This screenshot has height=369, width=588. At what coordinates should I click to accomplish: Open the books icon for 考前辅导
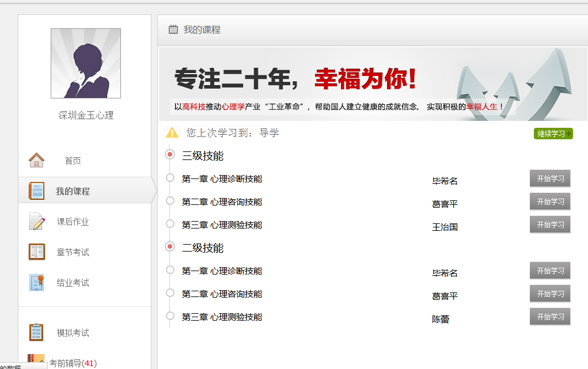point(36,360)
